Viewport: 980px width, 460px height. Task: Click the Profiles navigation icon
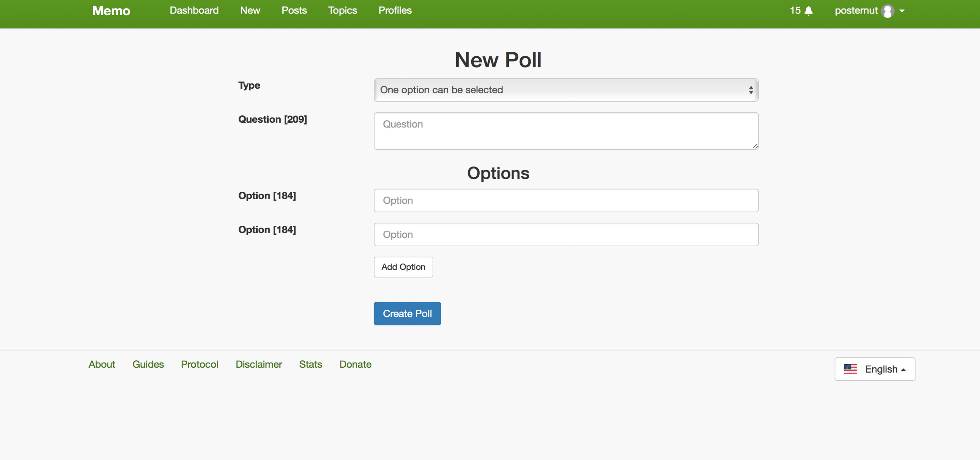coord(394,10)
